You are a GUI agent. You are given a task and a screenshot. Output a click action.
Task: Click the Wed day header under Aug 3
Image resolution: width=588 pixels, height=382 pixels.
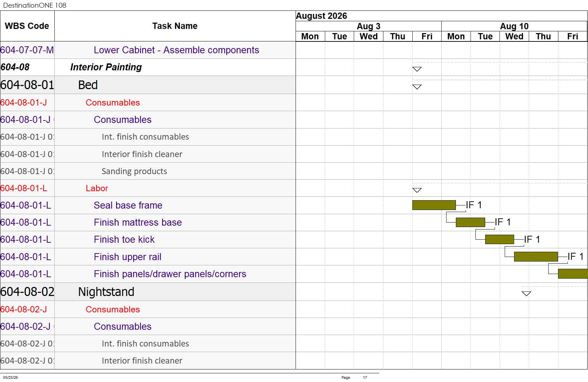point(369,37)
